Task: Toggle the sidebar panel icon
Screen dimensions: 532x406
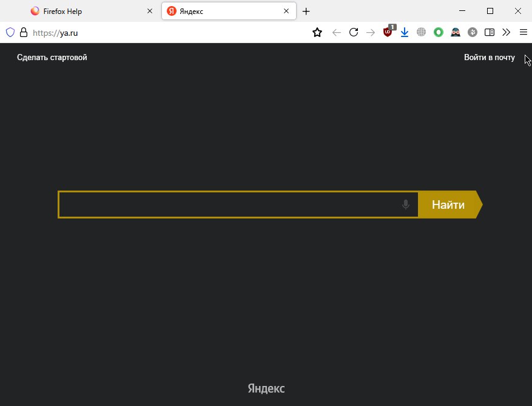Action: (490, 32)
